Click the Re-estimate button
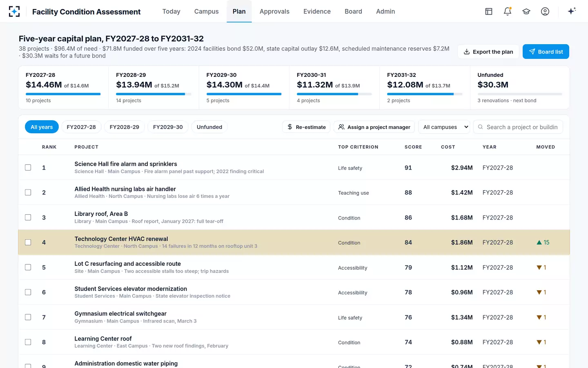 click(x=306, y=127)
